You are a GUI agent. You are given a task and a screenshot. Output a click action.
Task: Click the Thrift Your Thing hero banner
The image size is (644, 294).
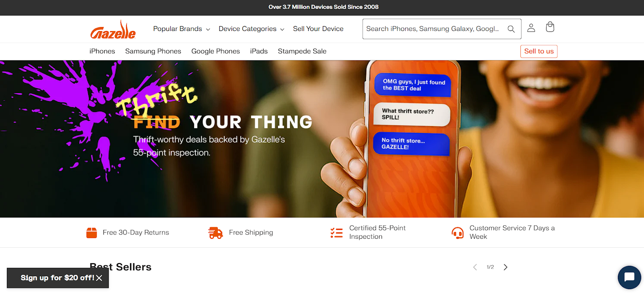pyautogui.click(x=322, y=139)
